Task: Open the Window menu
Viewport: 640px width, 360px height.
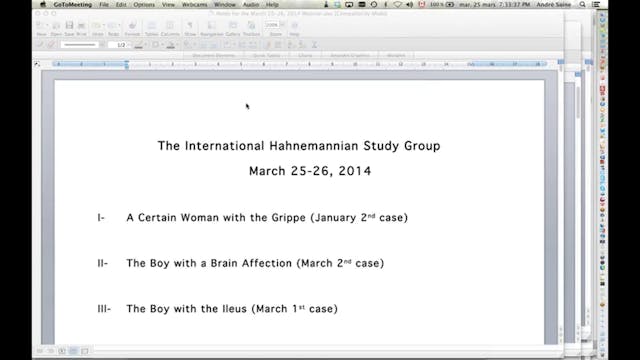Action: pos(225,4)
